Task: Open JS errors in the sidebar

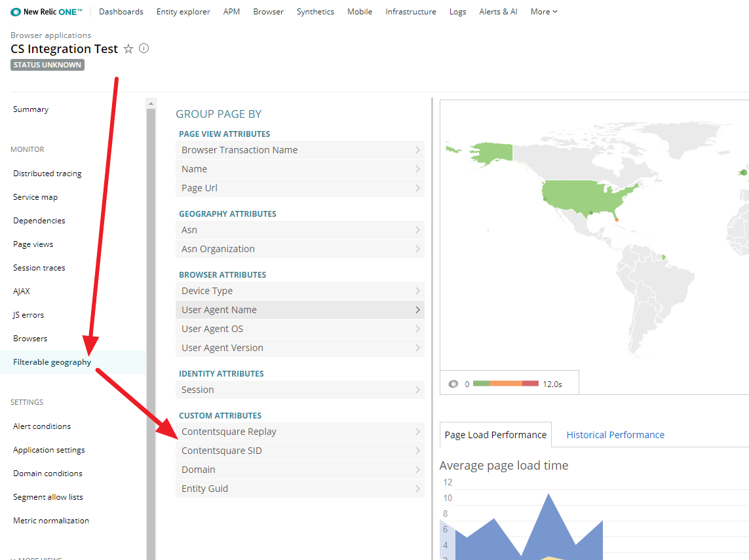Action: (x=29, y=315)
